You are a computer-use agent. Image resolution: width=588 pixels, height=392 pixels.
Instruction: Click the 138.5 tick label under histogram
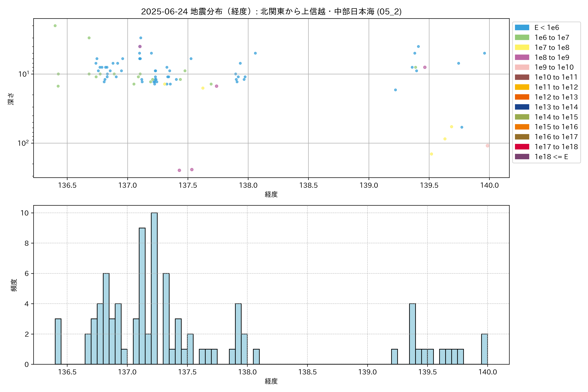pos(307,372)
